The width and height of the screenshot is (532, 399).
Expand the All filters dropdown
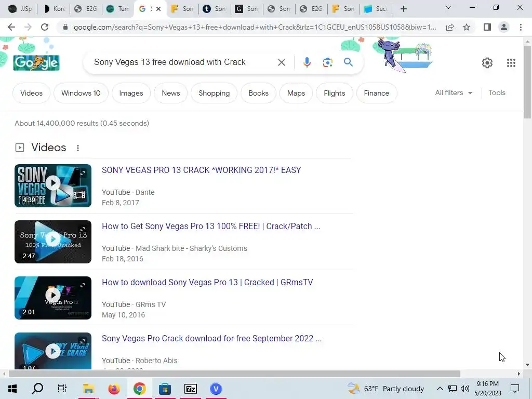[454, 92]
